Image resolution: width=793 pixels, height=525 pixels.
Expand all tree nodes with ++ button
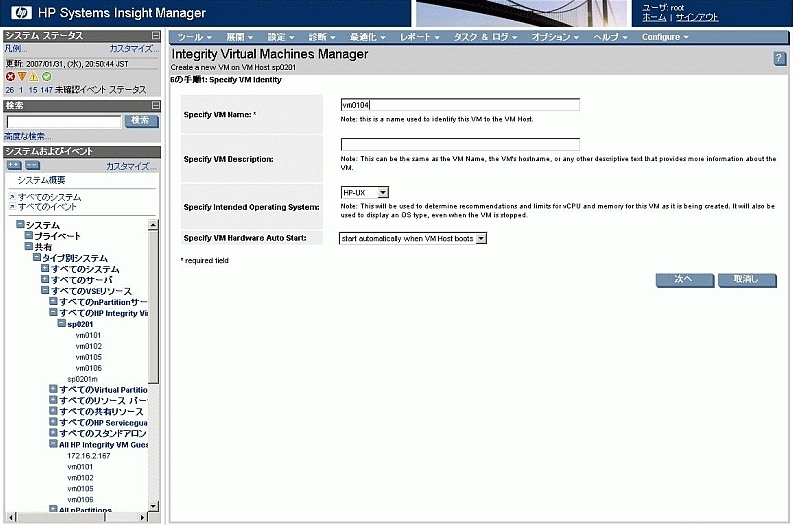tap(14, 165)
